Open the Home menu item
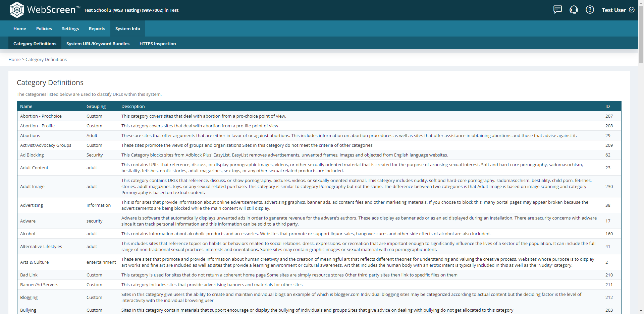 pyautogui.click(x=20, y=29)
